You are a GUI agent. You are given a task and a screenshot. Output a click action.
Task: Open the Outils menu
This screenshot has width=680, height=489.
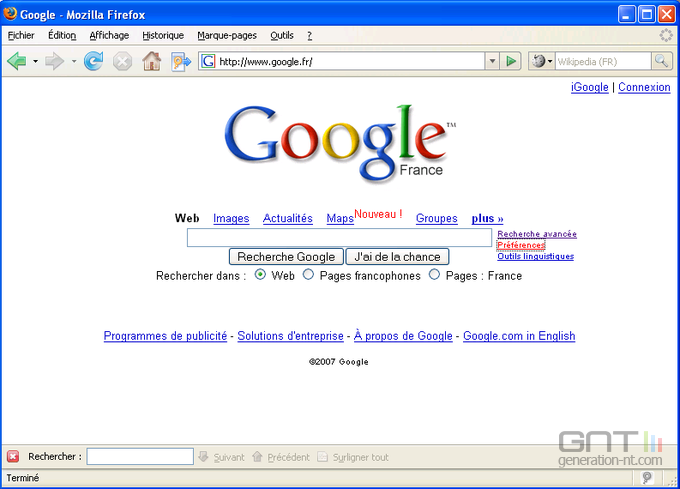(x=282, y=35)
